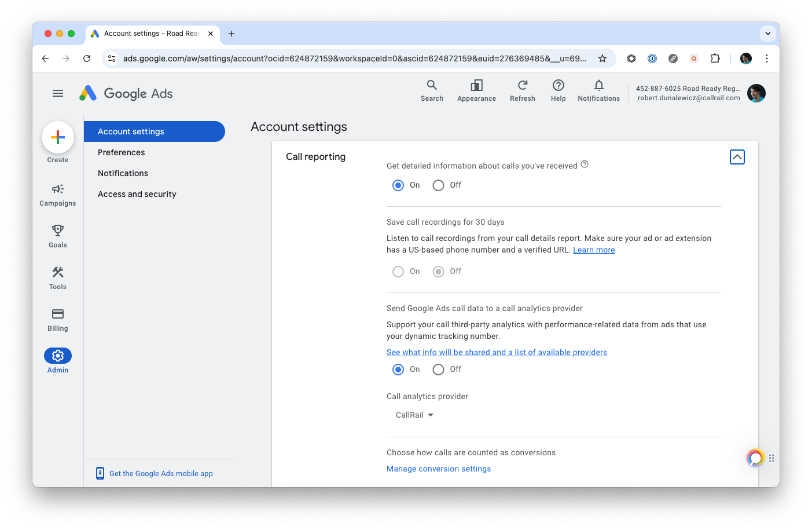812x530 pixels.
Task: Turn off sending call data to analytics provider
Action: click(438, 369)
